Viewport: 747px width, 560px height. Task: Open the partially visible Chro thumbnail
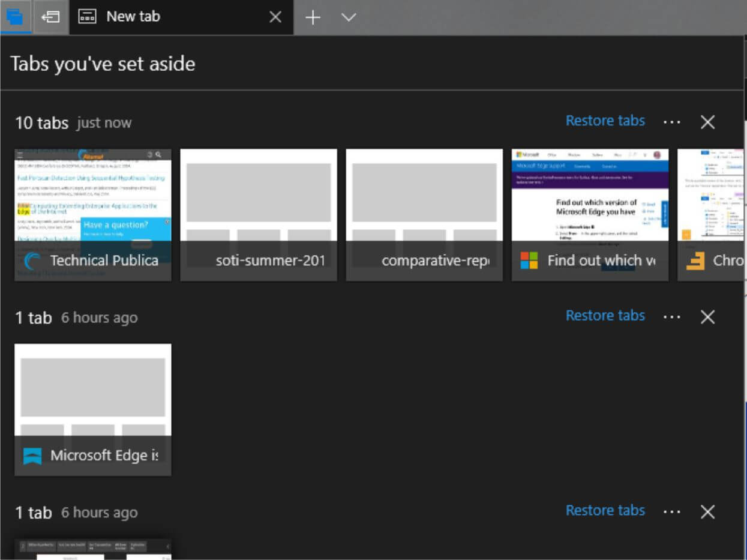coord(710,215)
